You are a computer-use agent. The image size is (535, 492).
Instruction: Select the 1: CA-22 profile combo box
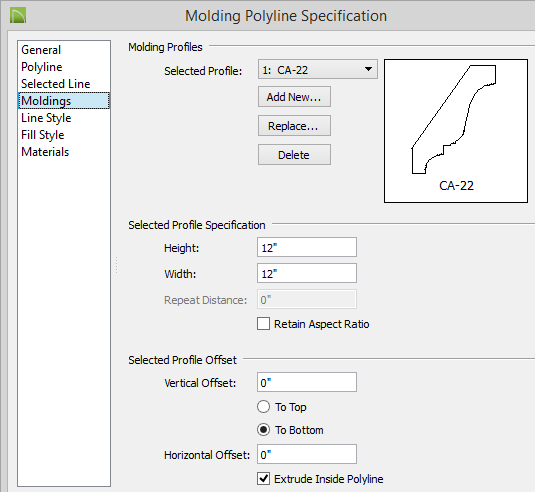click(x=318, y=69)
